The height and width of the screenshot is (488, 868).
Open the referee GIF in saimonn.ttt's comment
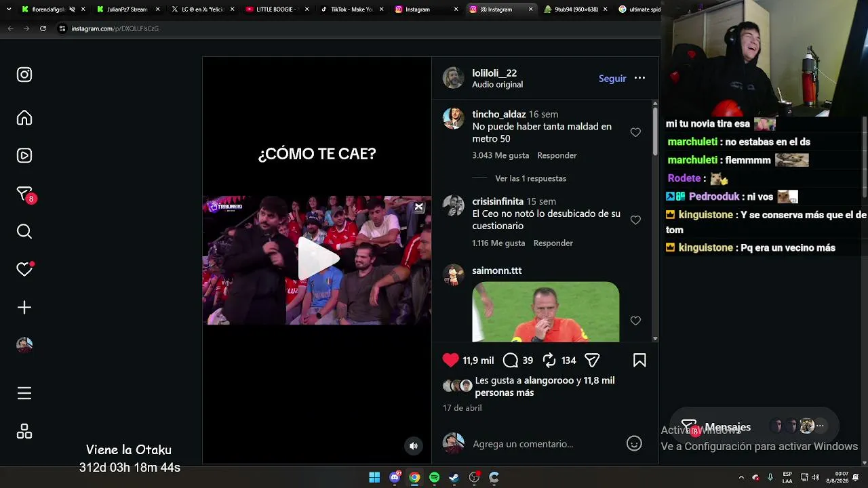pyautogui.click(x=546, y=312)
